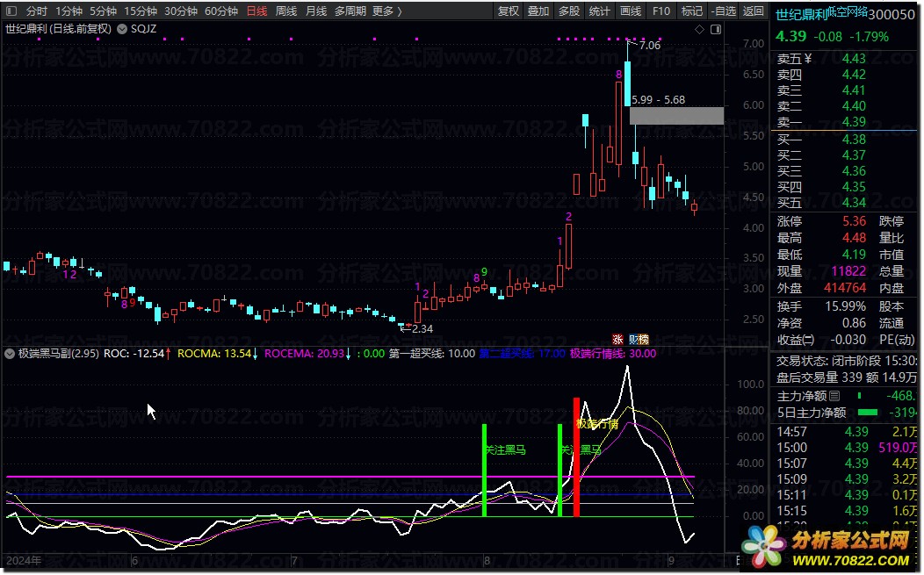Click the first green 关注黑马 signal bar
The width and height of the screenshot is (924, 575).
(x=484, y=471)
